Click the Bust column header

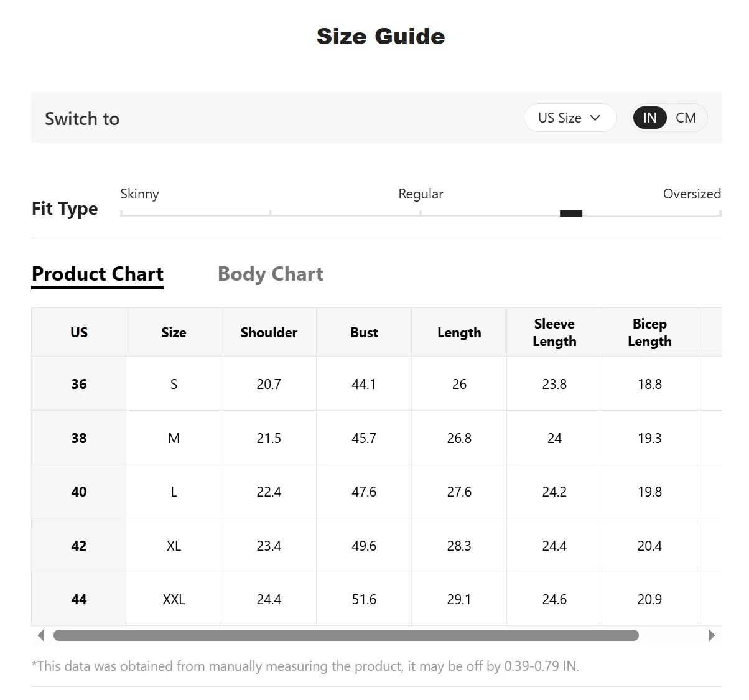point(364,332)
